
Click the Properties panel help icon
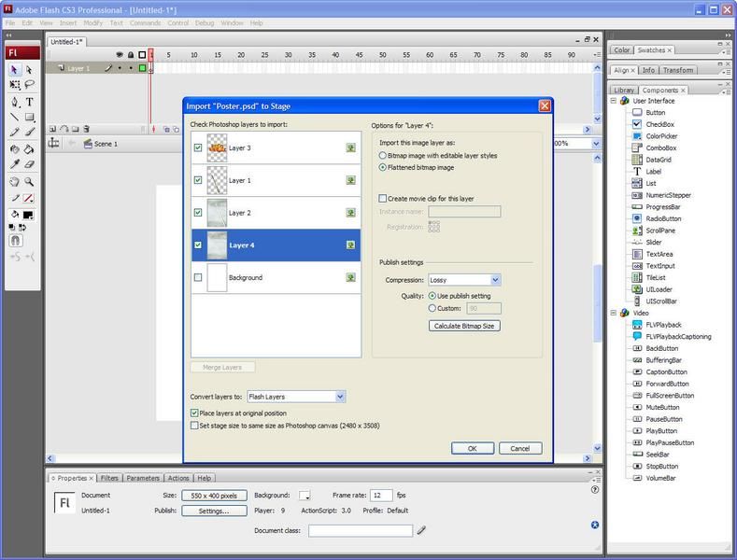click(x=595, y=489)
